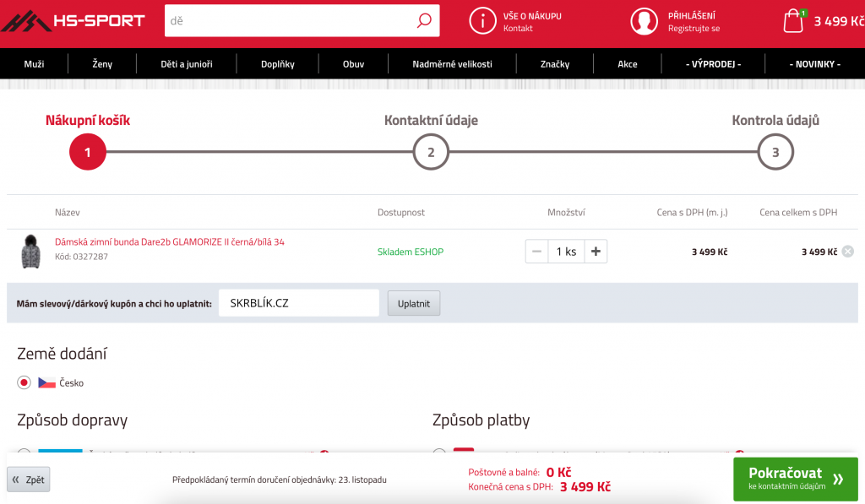The width and height of the screenshot is (865, 504).
Task: Open the Obuv menu
Action: (x=354, y=64)
